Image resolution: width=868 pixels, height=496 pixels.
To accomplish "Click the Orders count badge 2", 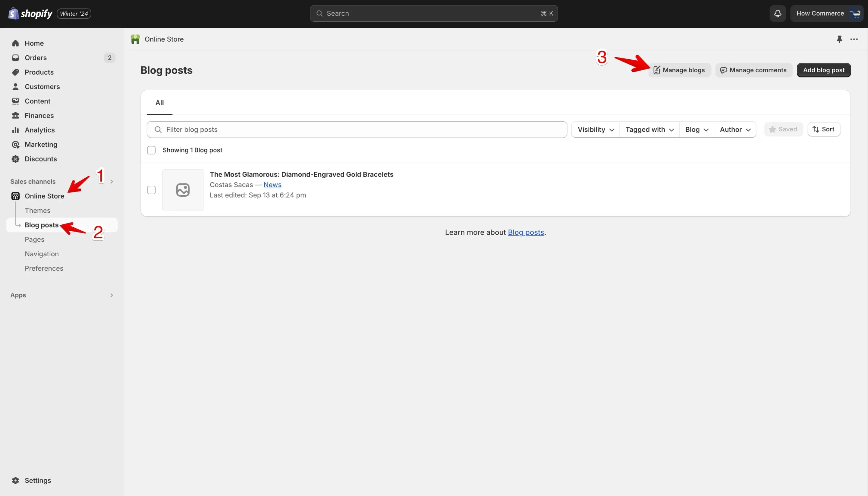I will click(x=109, y=58).
